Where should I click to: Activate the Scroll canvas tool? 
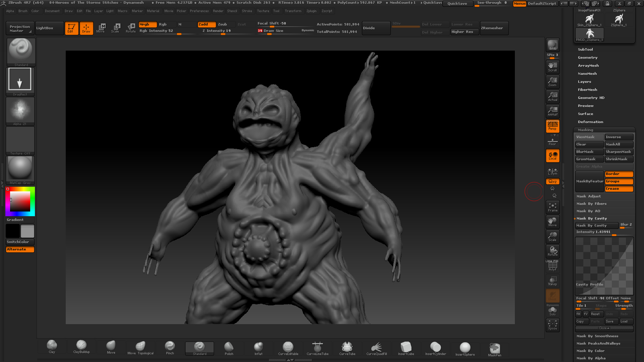(552, 67)
